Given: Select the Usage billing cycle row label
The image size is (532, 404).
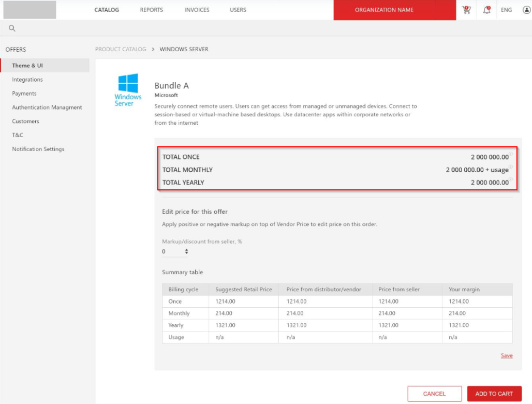Looking at the screenshot, I should [x=176, y=337].
